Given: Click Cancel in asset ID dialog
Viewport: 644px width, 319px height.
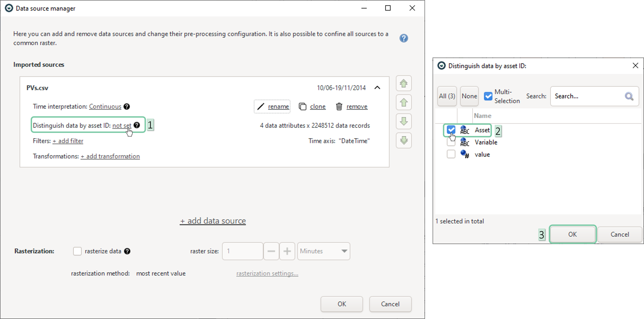Looking at the screenshot, I should (620, 235).
